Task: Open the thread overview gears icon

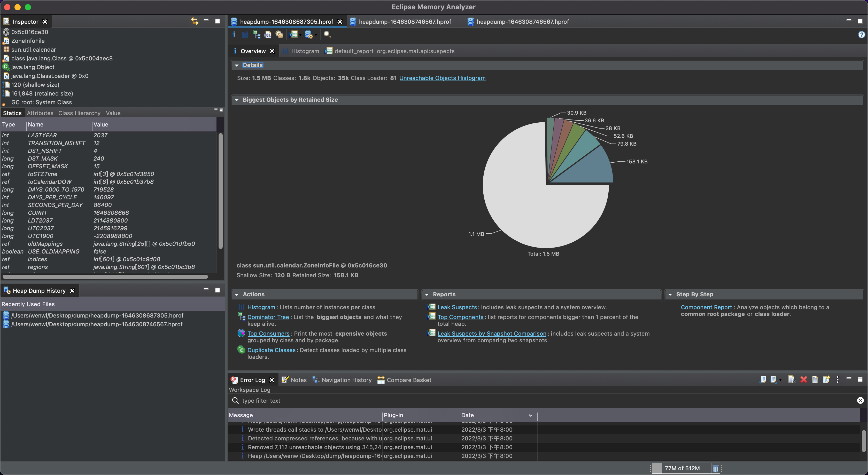Action: click(279, 34)
